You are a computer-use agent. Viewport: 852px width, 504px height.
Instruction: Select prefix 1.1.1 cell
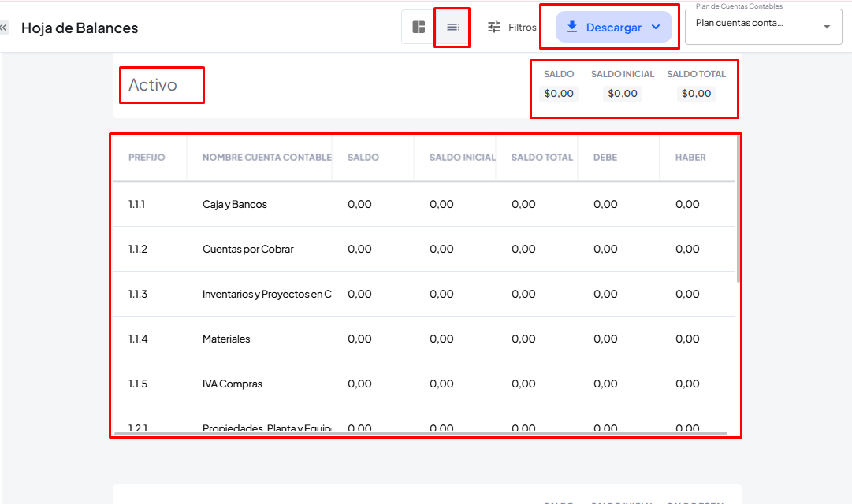click(137, 204)
